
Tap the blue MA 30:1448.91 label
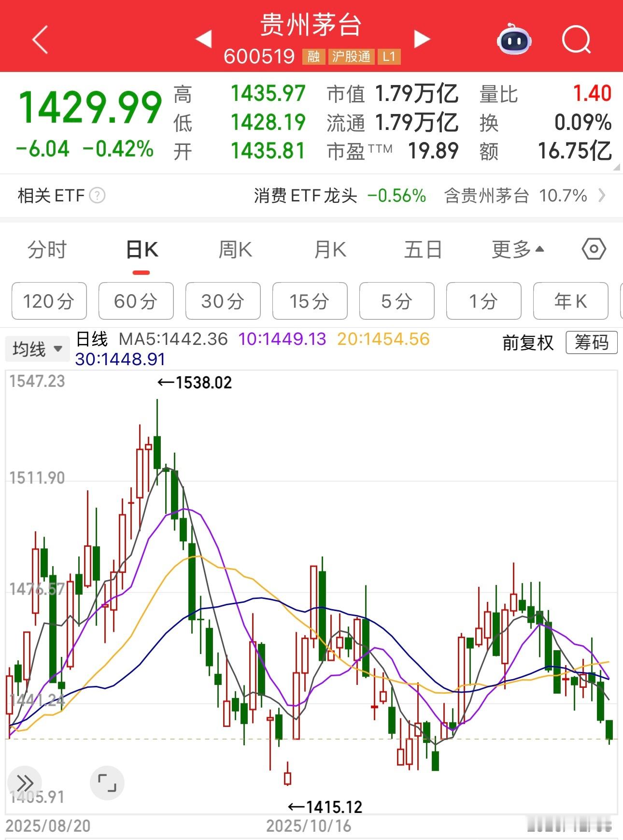[x=120, y=359]
